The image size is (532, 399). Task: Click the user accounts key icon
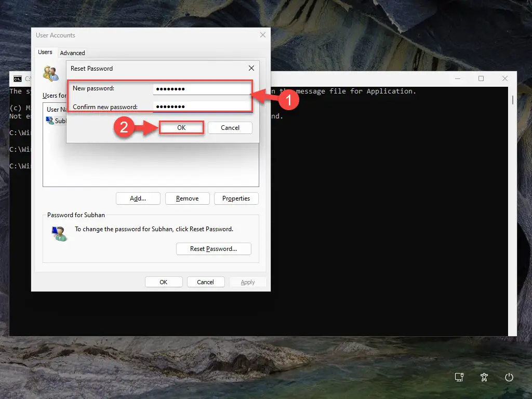click(x=50, y=74)
